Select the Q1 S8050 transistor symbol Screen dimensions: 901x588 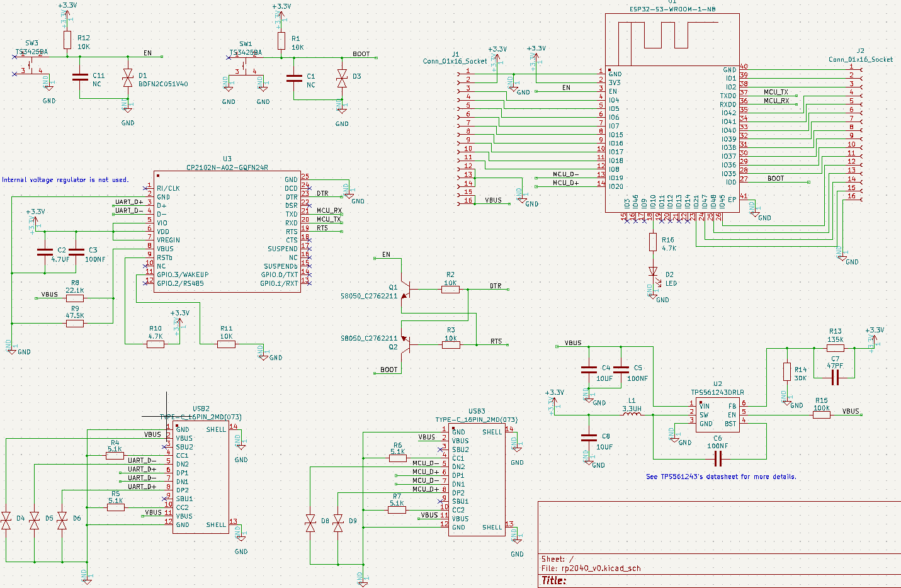pyautogui.click(x=406, y=290)
